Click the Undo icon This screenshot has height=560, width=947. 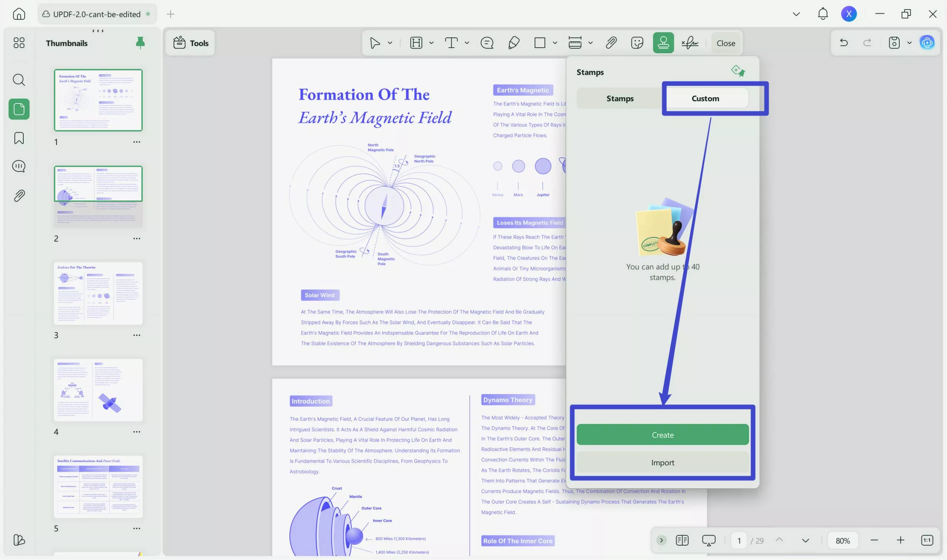843,43
